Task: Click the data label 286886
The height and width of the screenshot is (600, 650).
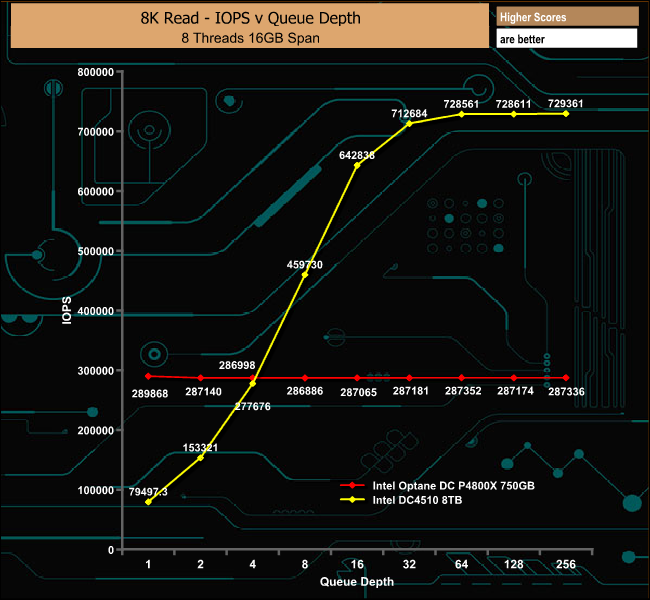Action: click(x=305, y=391)
